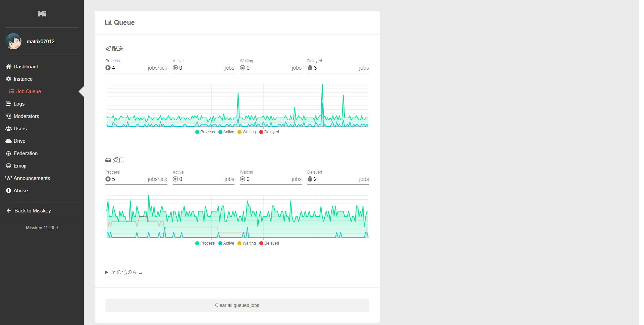Screen dimensions: 644x325
Task: Click the Emoji smiley icon
Action: pos(9,166)
